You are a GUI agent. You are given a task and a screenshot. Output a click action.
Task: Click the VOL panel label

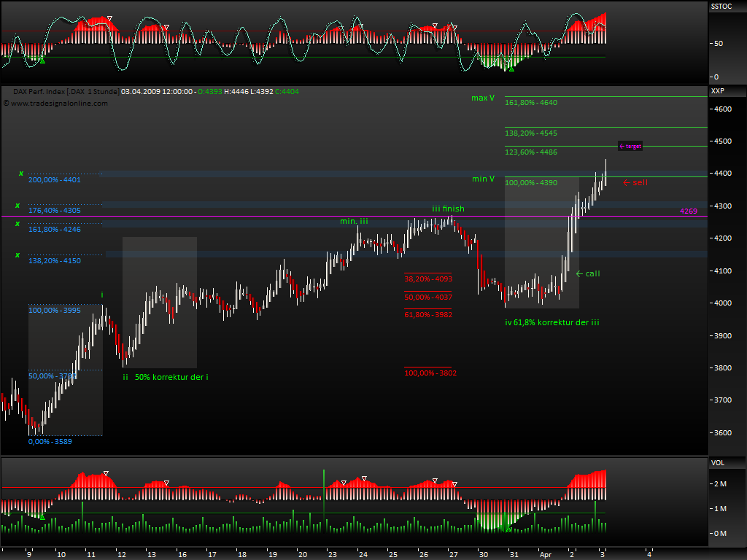tap(718, 463)
